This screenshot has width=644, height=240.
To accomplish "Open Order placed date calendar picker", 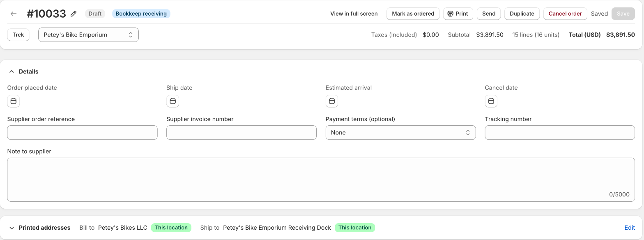I will pyautogui.click(x=14, y=101).
